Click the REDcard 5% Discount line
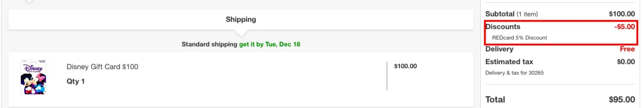Viewport: 644px width, 108px height. click(x=519, y=38)
